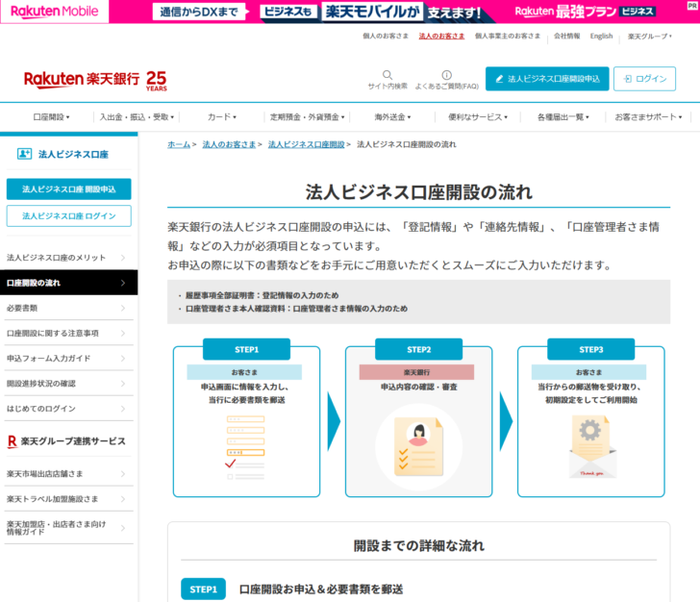Open 楽天トラベル加盟施設さま sidebar item

point(69,499)
